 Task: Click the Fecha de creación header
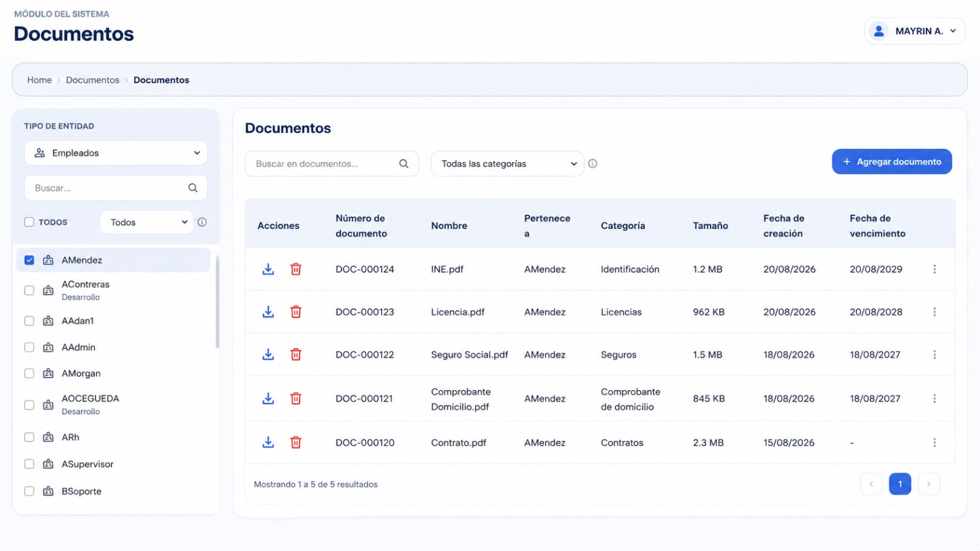click(x=783, y=226)
